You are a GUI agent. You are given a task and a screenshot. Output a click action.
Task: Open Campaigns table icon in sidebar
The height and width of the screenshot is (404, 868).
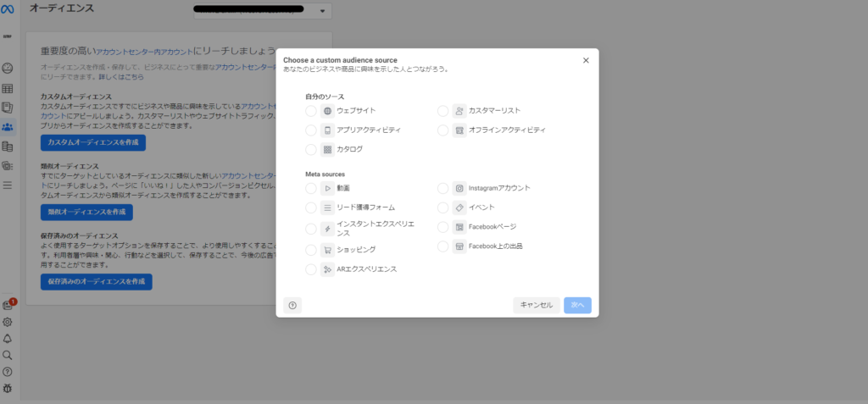click(x=8, y=88)
